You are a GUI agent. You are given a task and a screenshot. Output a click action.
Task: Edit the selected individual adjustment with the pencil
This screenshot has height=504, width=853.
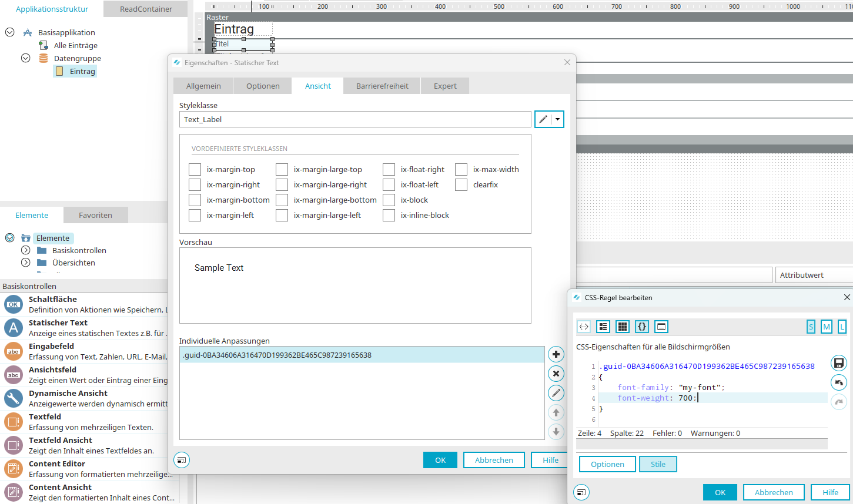556,393
